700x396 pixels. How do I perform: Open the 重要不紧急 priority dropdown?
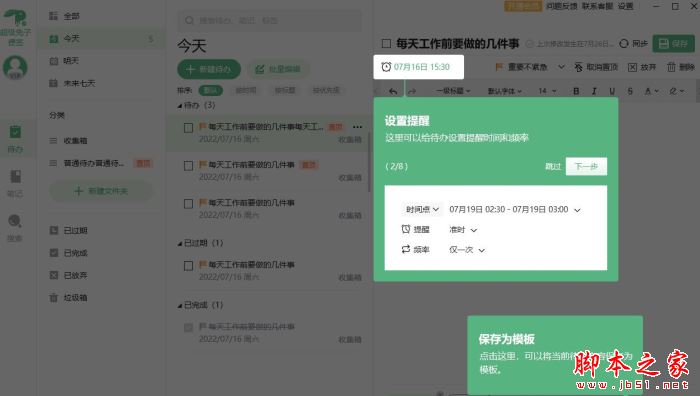[562, 67]
